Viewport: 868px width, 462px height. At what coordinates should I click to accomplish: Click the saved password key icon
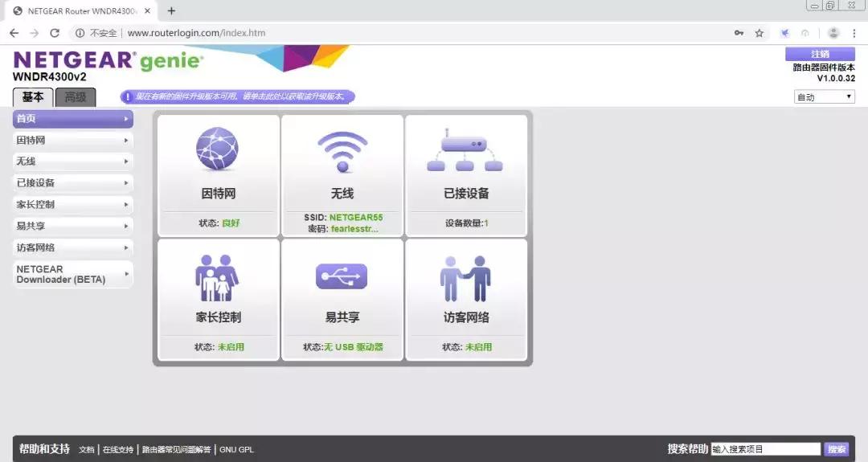(x=739, y=33)
